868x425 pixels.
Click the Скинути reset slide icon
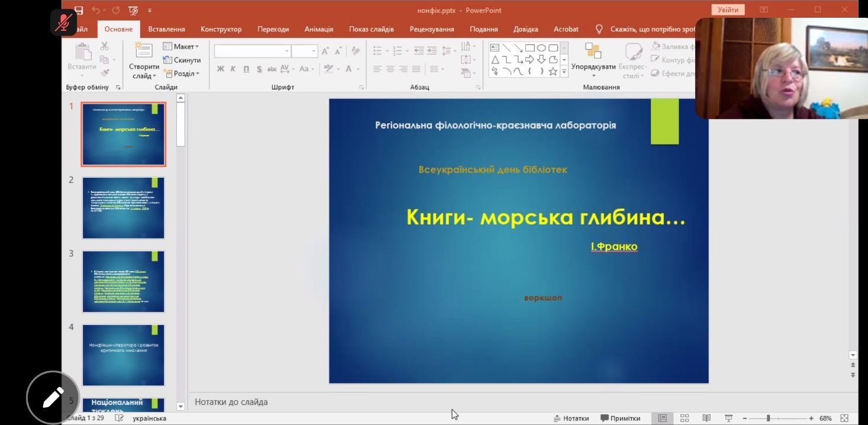(168, 60)
